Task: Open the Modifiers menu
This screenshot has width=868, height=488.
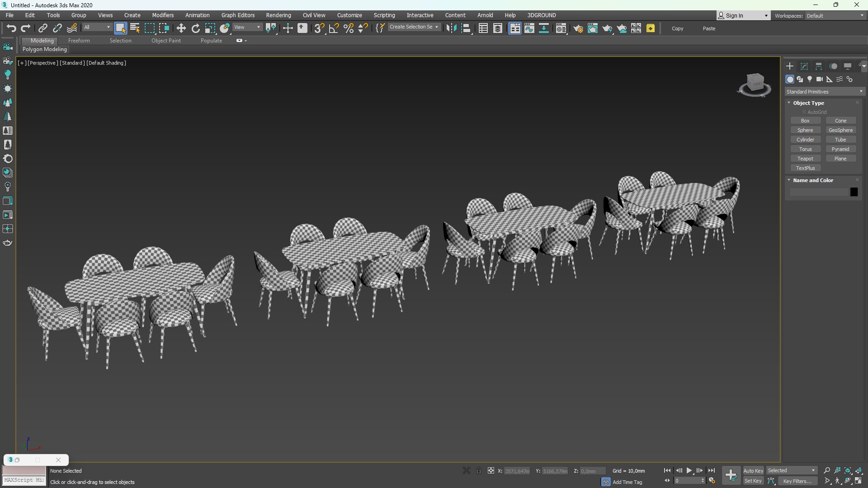Action: click(x=163, y=15)
